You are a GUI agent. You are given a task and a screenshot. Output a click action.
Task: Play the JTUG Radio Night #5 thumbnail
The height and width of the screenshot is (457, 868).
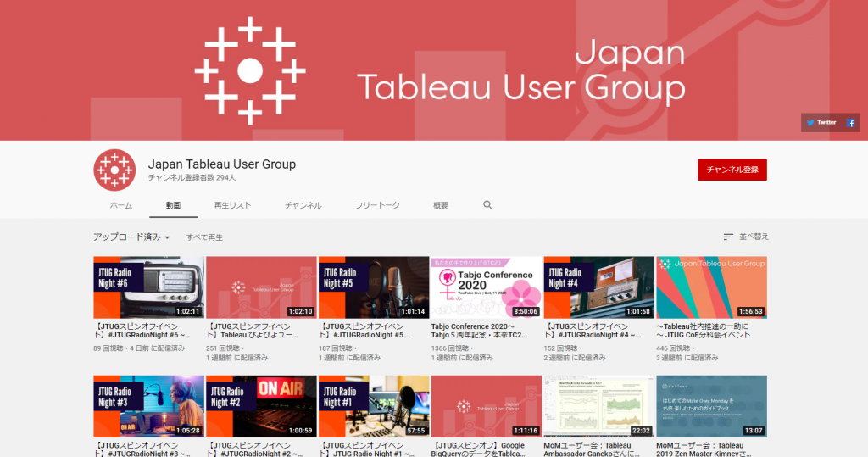[374, 287]
